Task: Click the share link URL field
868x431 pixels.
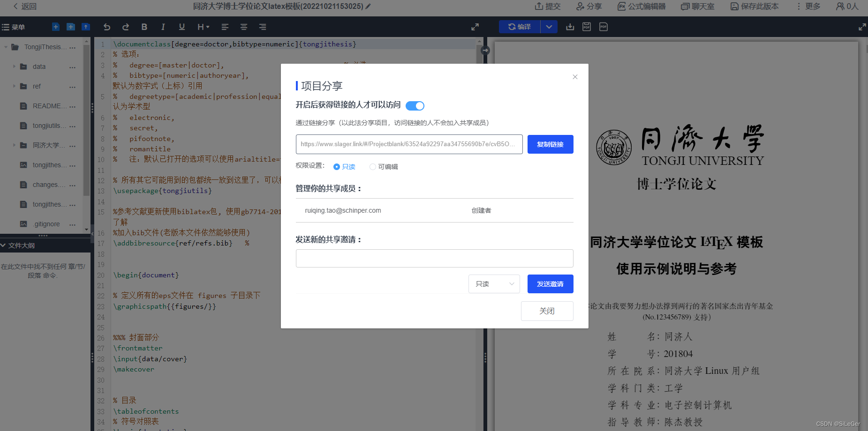Action: [409, 144]
